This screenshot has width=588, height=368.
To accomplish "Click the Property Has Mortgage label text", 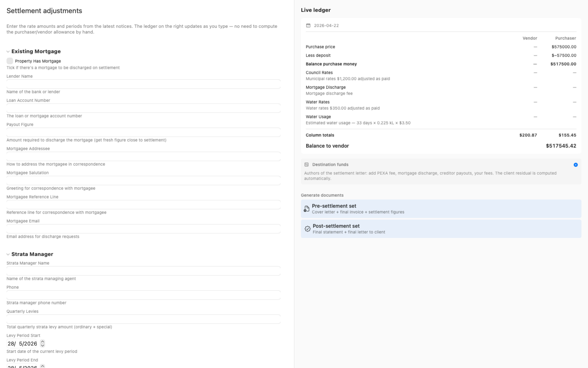I will [38, 61].
